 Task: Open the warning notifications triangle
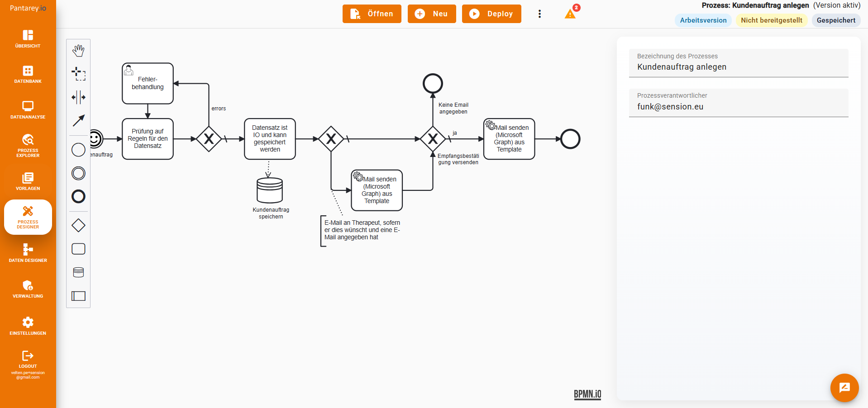570,14
